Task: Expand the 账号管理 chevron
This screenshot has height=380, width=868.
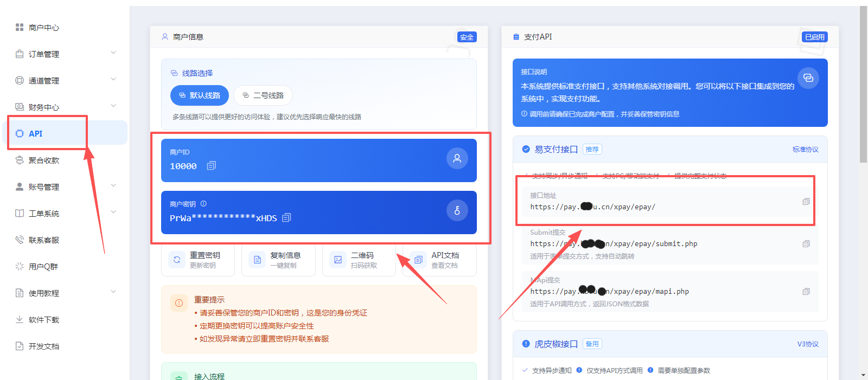Action: [113, 186]
